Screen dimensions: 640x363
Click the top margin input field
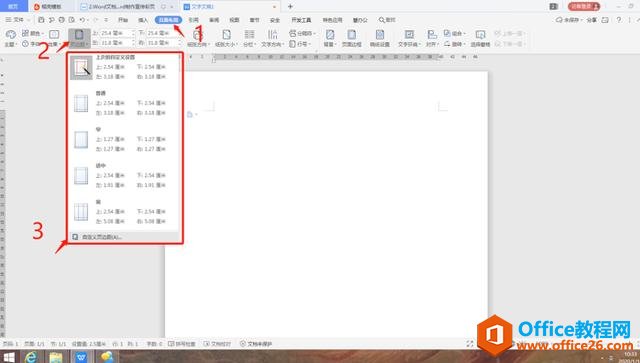pos(117,33)
